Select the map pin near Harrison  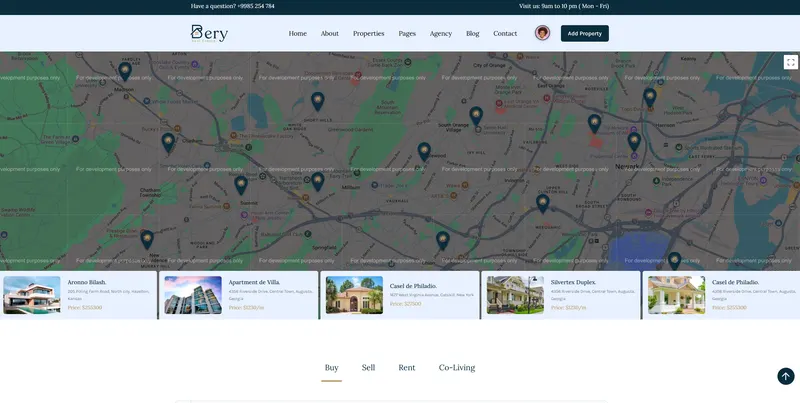[x=649, y=98]
